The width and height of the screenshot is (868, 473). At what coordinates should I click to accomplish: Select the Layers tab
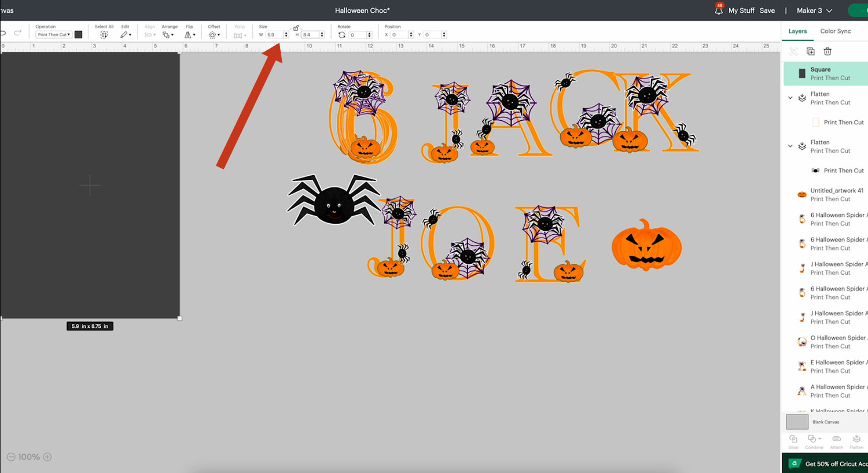click(x=797, y=31)
